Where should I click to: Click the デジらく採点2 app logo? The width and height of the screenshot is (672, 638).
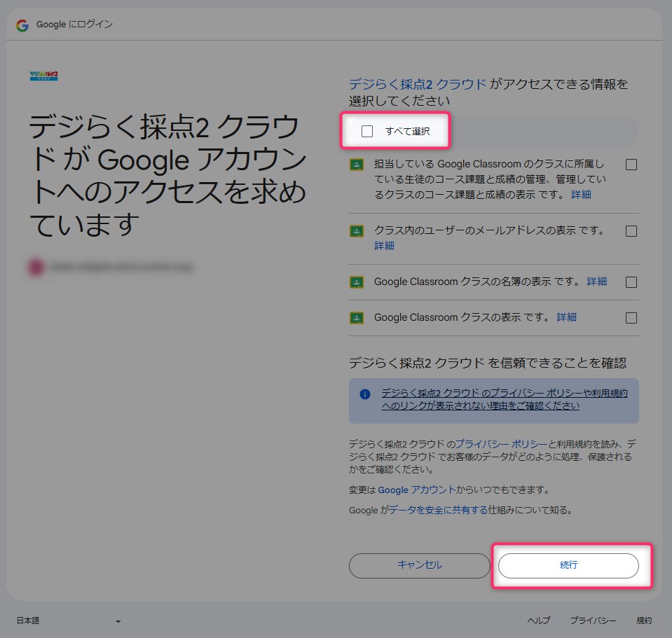(43, 76)
